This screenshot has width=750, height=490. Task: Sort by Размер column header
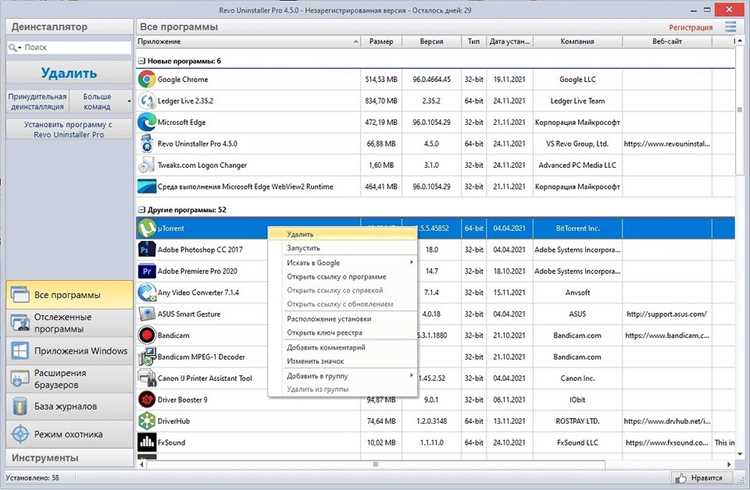pos(381,42)
